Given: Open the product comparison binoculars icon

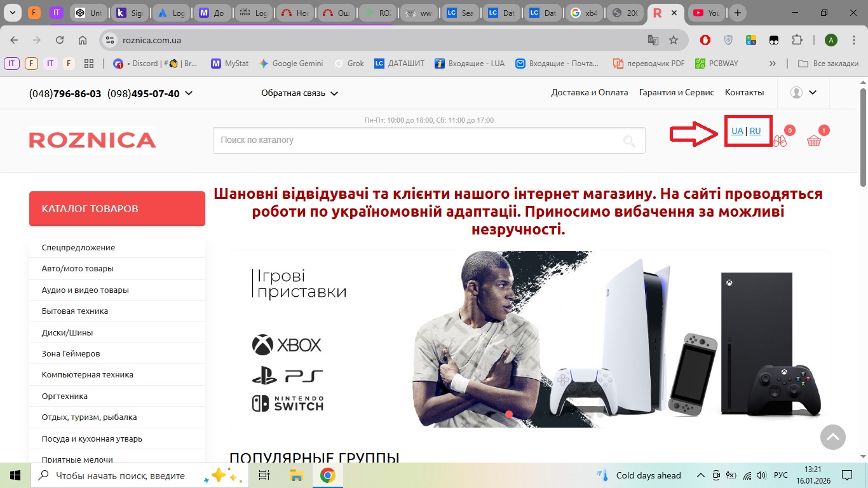Looking at the screenshot, I should pos(780,141).
